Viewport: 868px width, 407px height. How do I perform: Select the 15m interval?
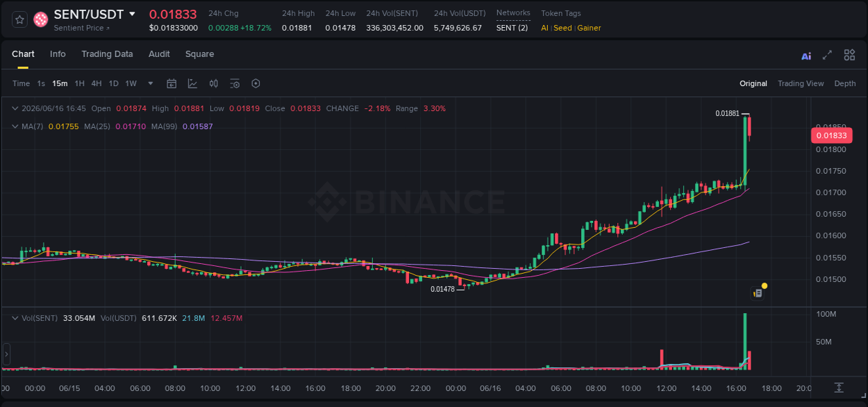60,83
